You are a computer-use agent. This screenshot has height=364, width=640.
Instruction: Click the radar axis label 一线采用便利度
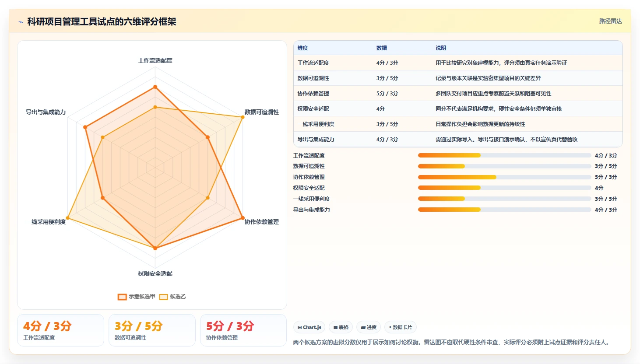(x=46, y=222)
